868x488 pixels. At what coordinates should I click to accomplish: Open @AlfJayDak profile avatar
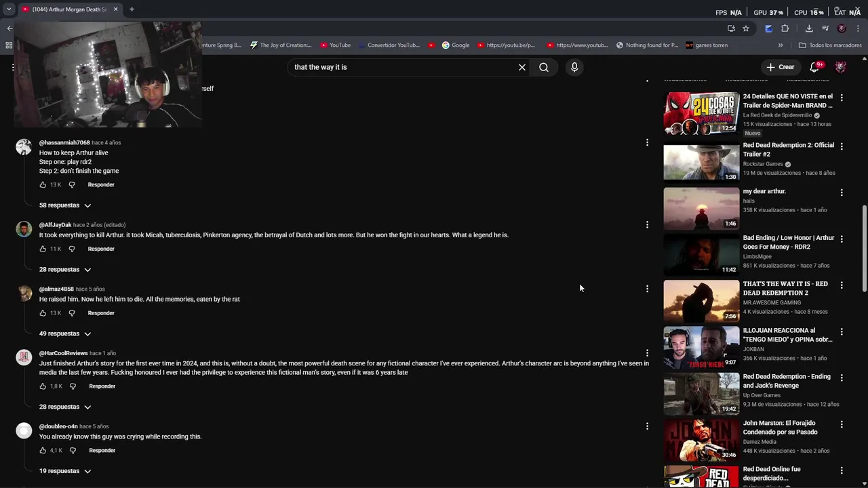coord(24,229)
